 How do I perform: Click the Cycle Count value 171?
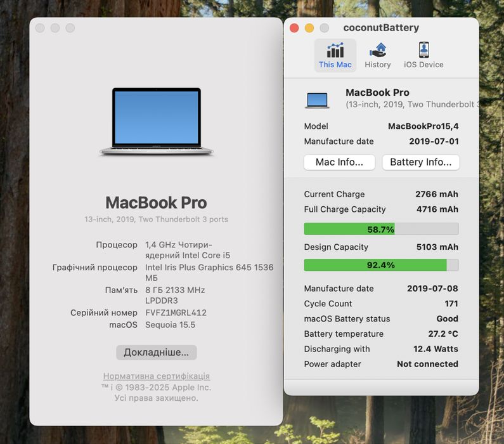tap(451, 303)
